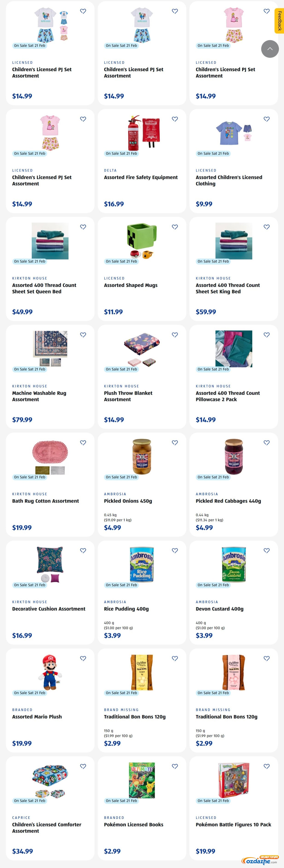Add Assorted Shaped Mugs to wishlist
This screenshot has width=284, height=868.
pos(175,227)
